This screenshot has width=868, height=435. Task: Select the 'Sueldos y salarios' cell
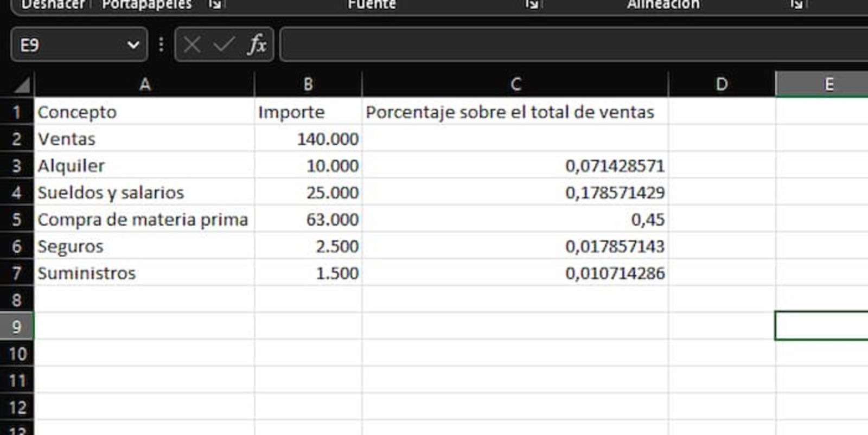point(144,193)
